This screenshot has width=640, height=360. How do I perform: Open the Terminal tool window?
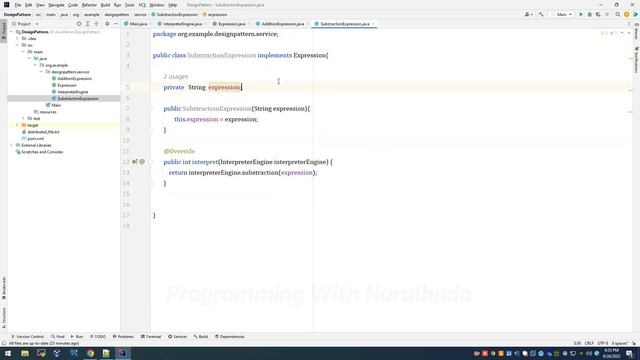point(151,337)
